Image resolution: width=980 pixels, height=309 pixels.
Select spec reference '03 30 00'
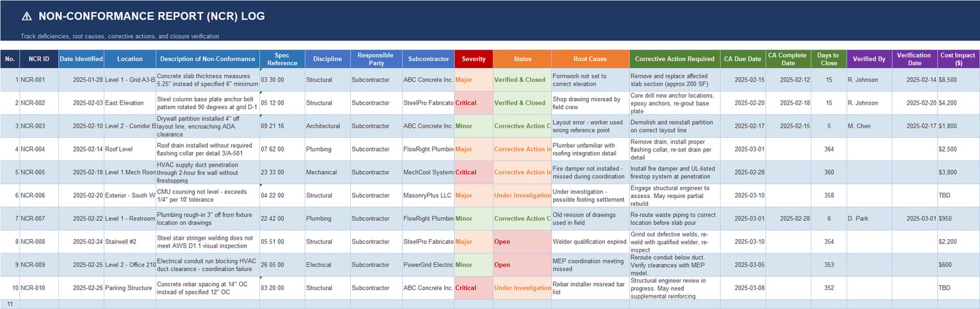pyautogui.click(x=282, y=80)
